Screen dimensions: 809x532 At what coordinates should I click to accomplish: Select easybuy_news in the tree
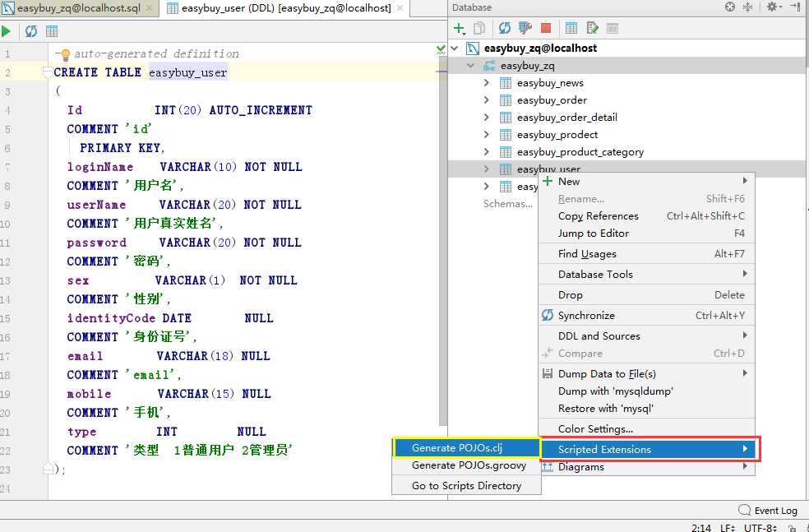pos(550,83)
